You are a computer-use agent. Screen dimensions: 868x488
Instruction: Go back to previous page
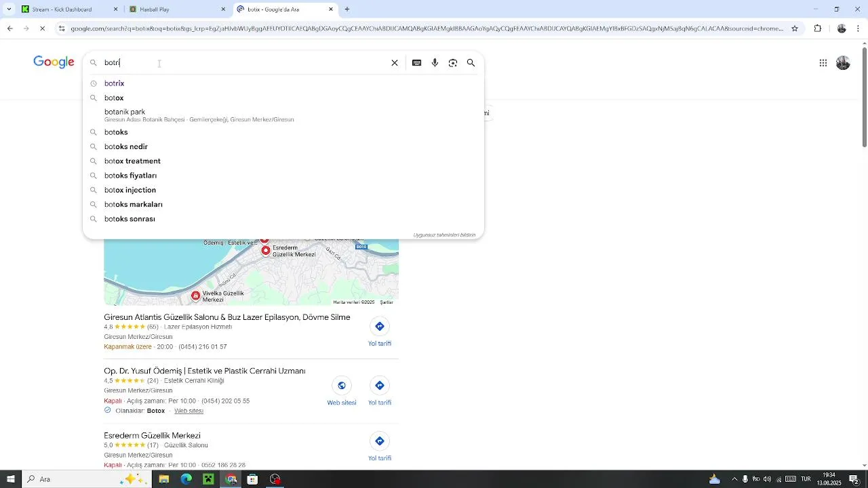pos(9,28)
